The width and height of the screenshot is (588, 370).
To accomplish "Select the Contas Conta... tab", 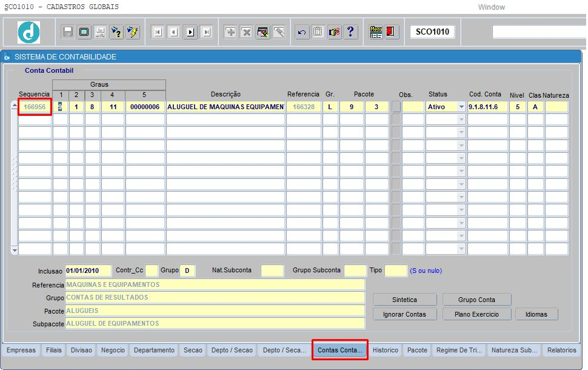I will coord(339,350).
